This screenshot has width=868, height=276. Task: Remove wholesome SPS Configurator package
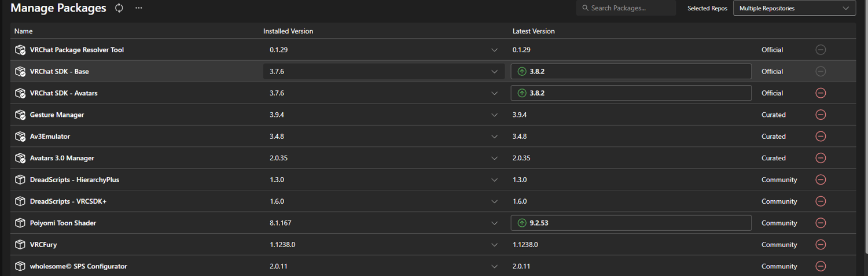tap(821, 266)
